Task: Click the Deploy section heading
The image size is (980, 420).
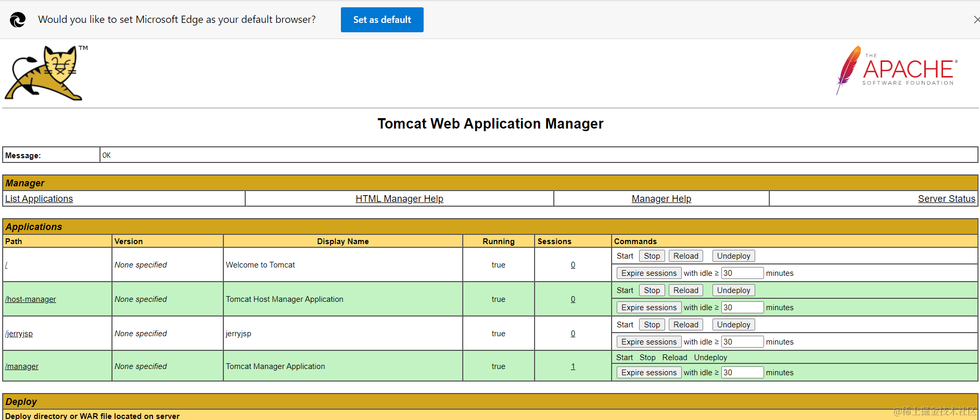Action: (21, 402)
